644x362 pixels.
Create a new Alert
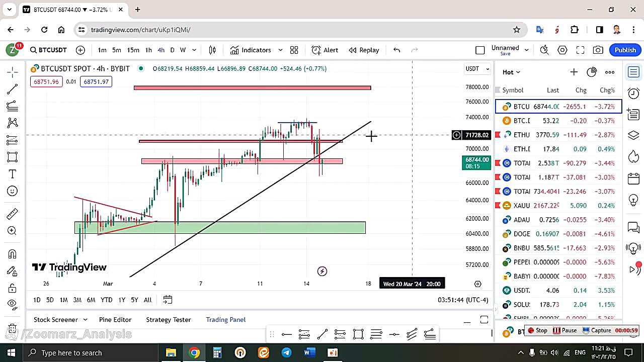[325, 50]
